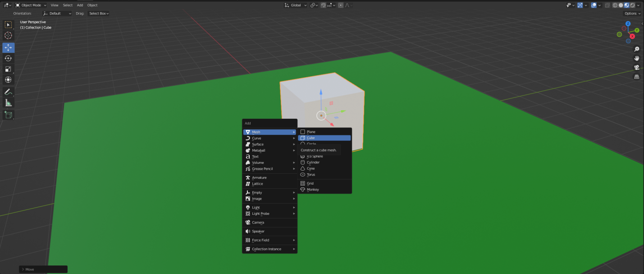Toggle snapping magnet button
The width and height of the screenshot is (644, 274).
click(x=323, y=5)
